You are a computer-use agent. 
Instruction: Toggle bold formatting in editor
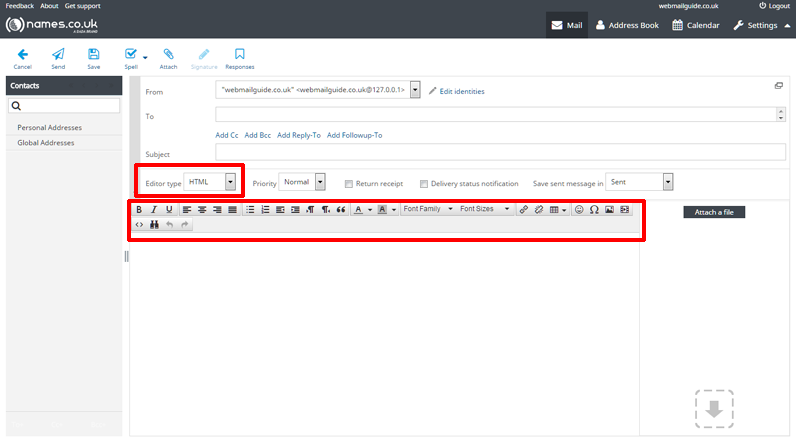(139, 210)
